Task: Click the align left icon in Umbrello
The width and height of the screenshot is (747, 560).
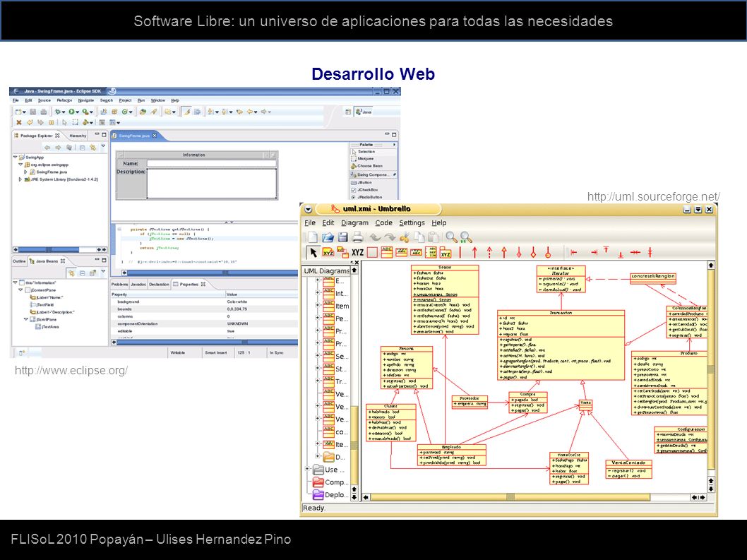Action: coord(574,253)
